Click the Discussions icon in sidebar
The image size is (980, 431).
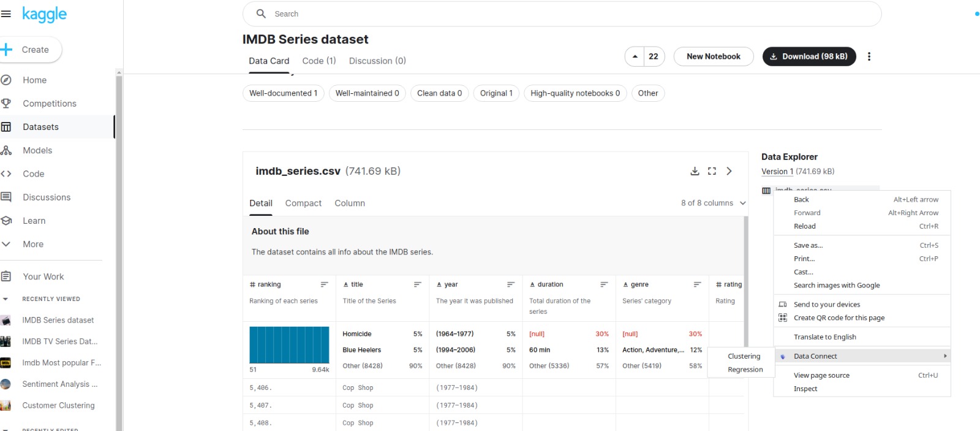[x=6, y=197]
